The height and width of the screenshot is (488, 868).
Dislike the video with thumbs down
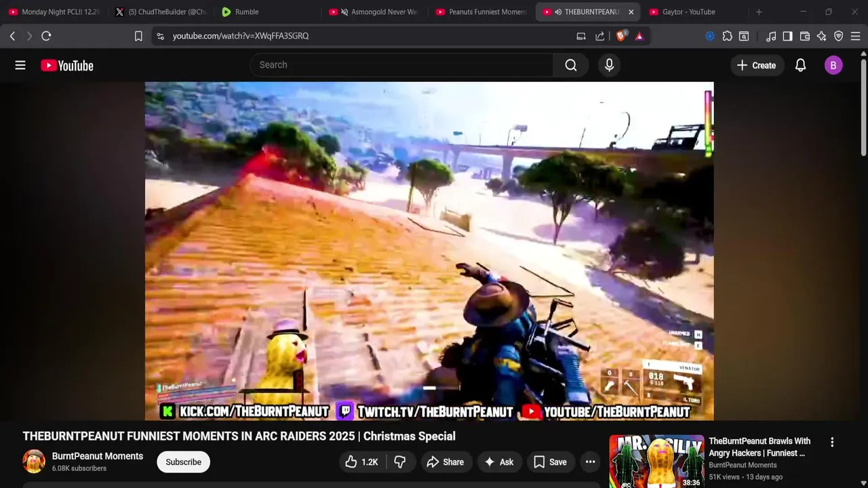point(400,462)
